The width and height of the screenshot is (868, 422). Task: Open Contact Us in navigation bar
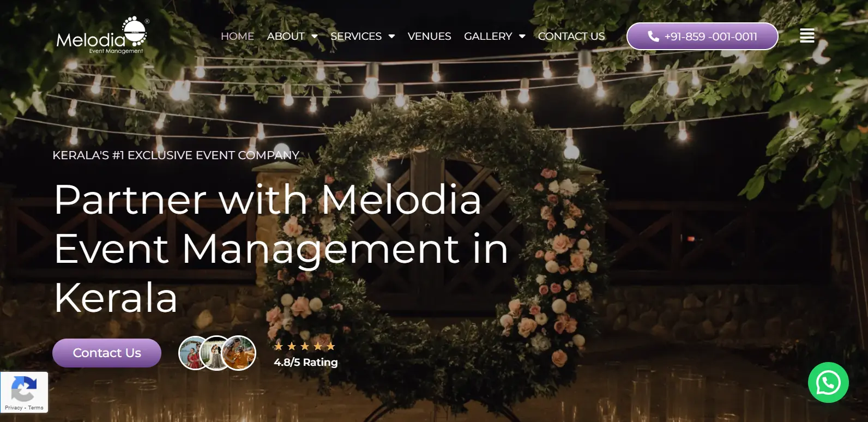[571, 37]
